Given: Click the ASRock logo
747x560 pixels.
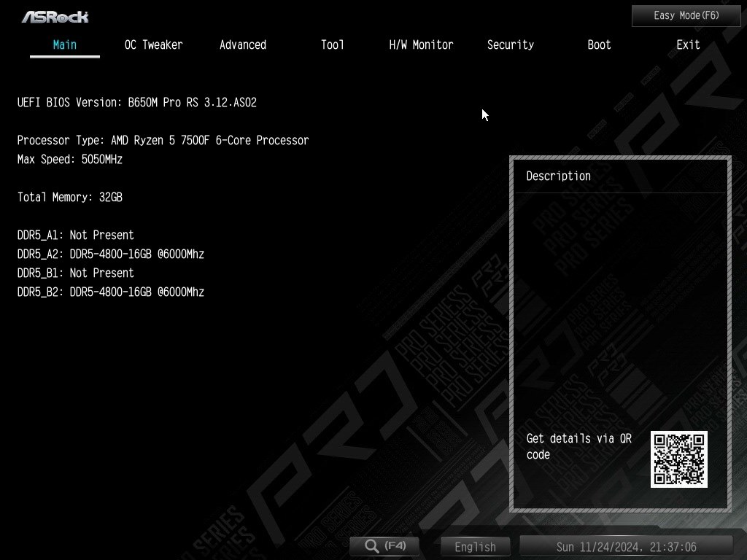Looking at the screenshot, I should [x=55, y=17].
